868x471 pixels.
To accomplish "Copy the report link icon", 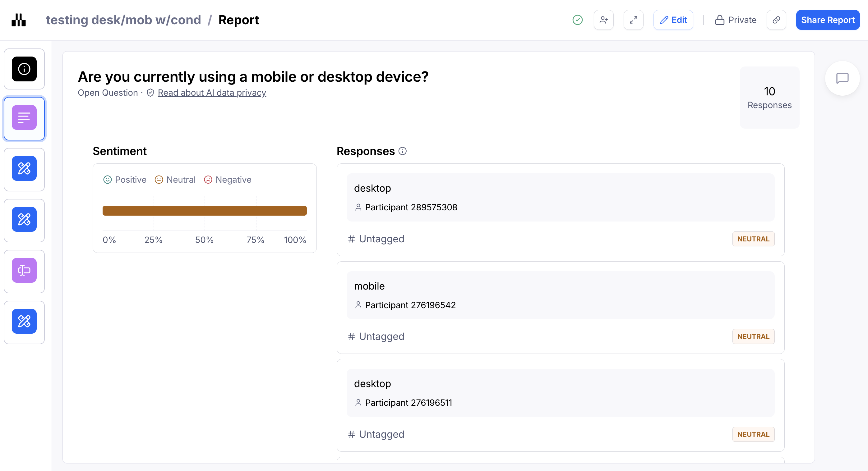I will (776, 20).
